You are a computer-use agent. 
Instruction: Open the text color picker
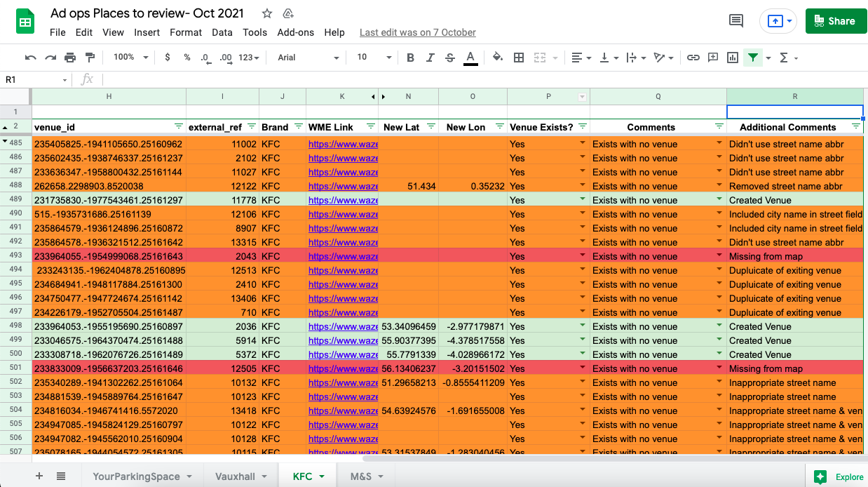(x=470, y=57)
